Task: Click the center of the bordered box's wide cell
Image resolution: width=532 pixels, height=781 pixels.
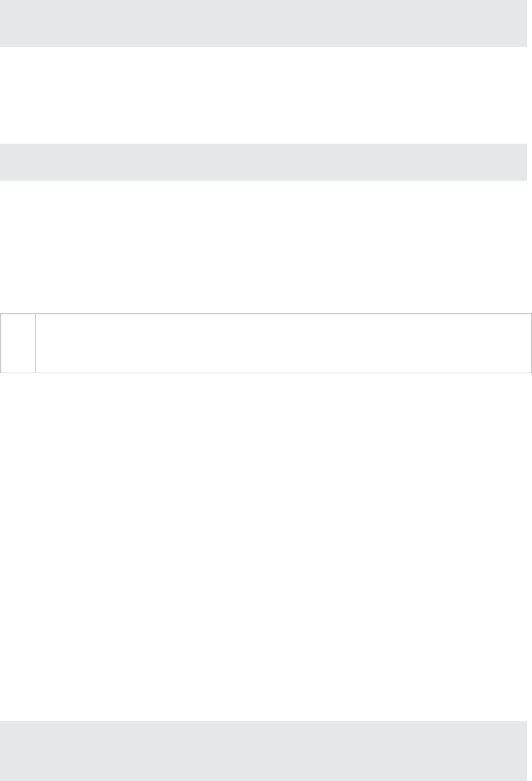Action: [x=283, y=343]
